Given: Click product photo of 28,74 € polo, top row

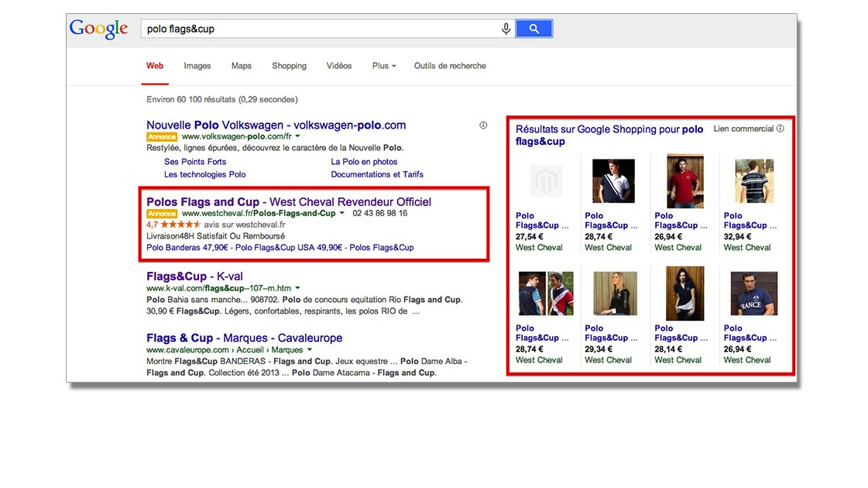Looking at the screenshot, I should [x=613, y=180].
